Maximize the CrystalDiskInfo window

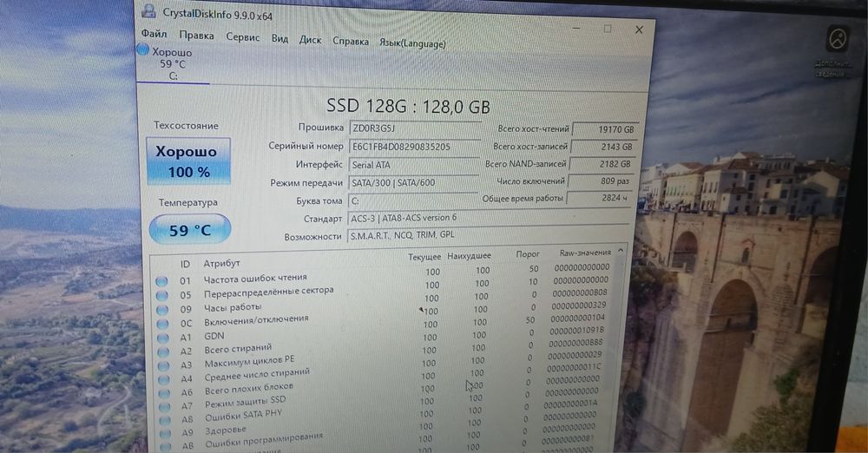coord(608,29)
